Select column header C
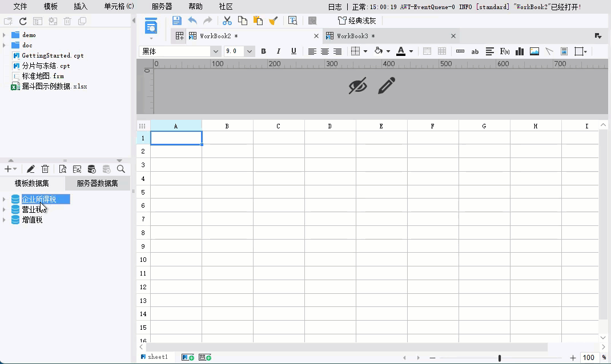Image resolution: width=611 pixels, height=364 pixels. [278, 126]
